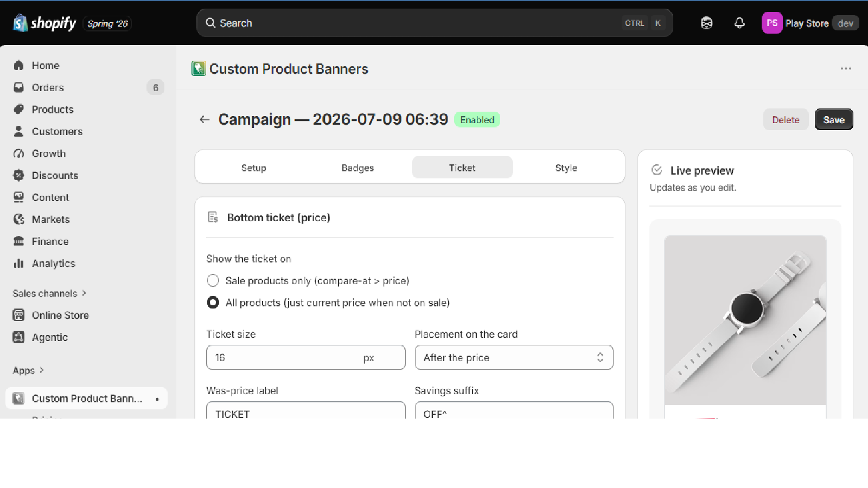Viewport: 868px width, 488px height.
Task: Click the Orders count badge 6
Action: 156,87
